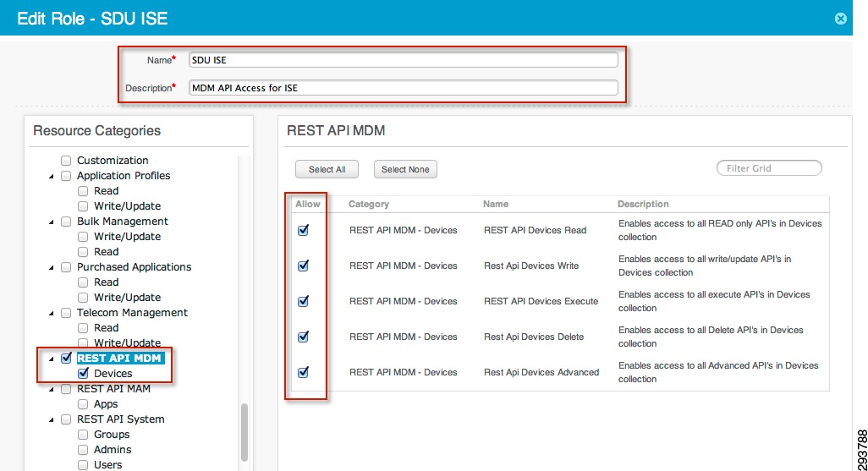Screen dimensions: 868x471
Task: Sort grid by Description column header
Action: tap(643, 204)
